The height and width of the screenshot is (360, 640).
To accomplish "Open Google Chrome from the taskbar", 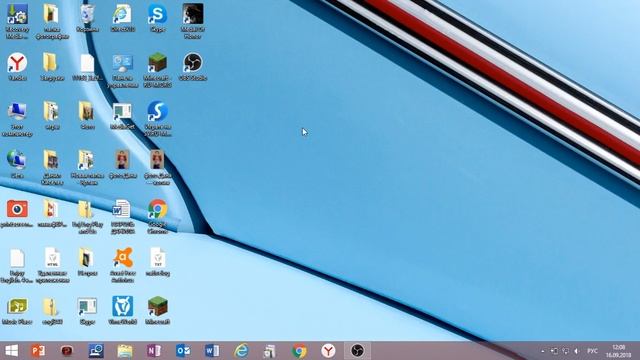I will click(x=299, y=351).
